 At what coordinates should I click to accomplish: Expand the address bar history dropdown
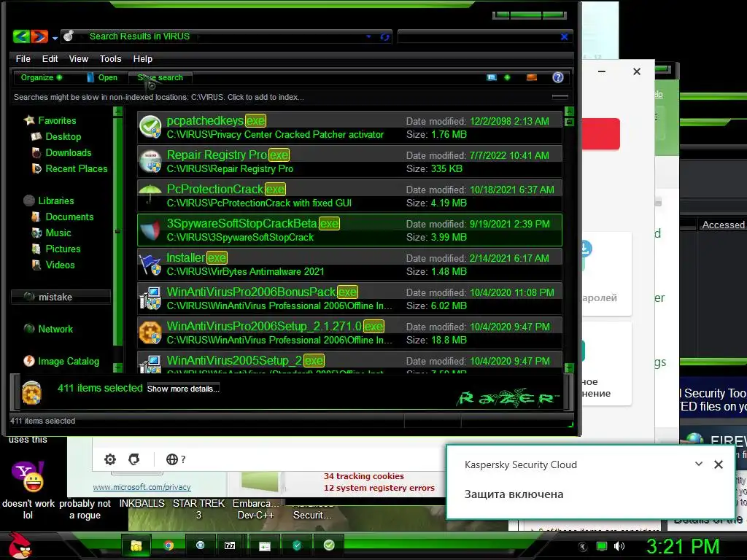click(368, 36)
